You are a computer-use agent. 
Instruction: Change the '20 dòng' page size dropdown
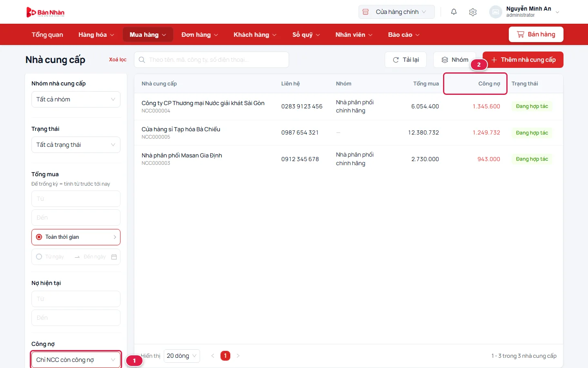[182, 356]
